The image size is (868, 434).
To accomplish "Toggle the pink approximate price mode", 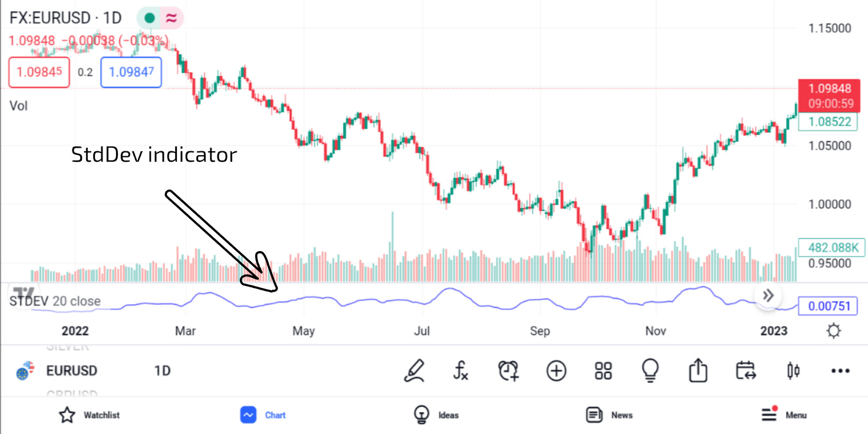I will [171, 17].
